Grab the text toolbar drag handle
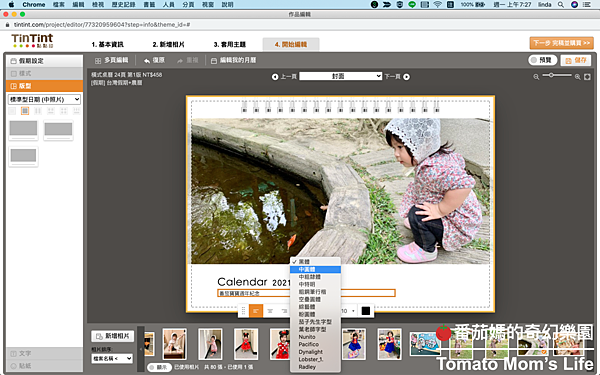 point(243,311)
